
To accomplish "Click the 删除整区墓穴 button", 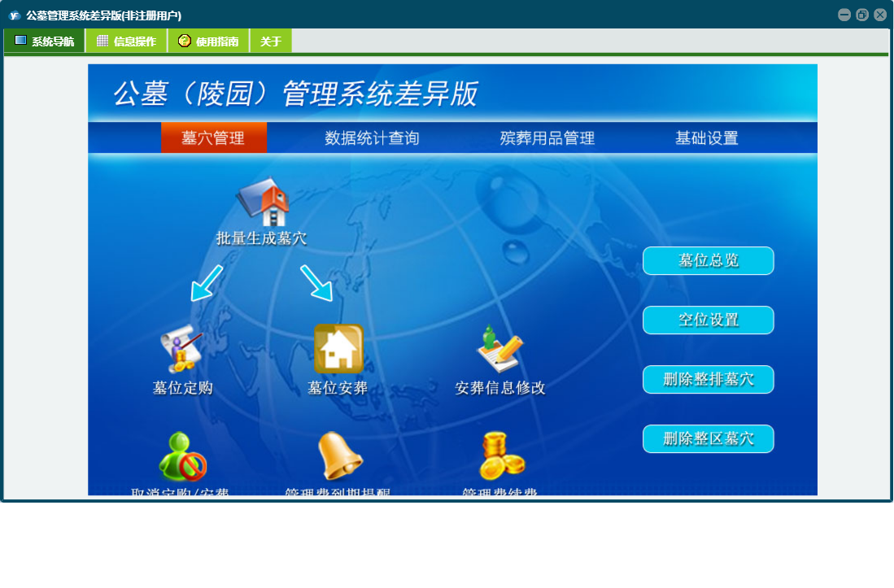I will [x=708, y=439].
